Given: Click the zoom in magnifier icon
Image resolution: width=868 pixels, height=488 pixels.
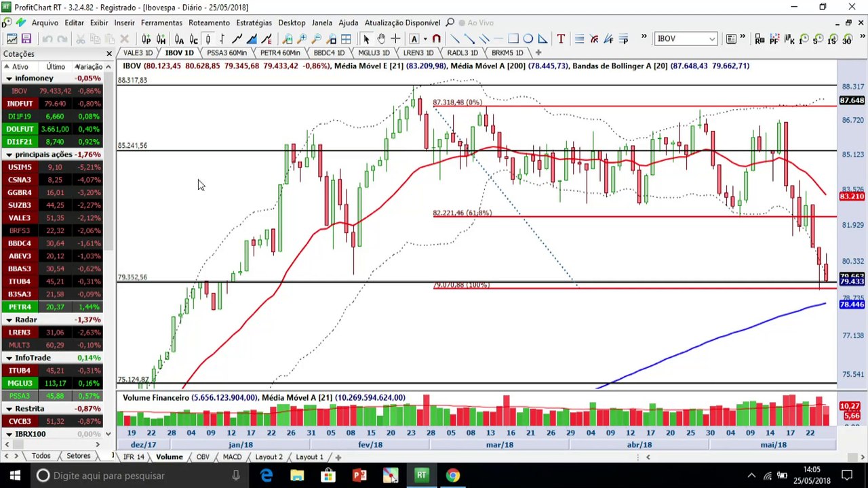Looking at the screenshot, I should pos(302,39).
